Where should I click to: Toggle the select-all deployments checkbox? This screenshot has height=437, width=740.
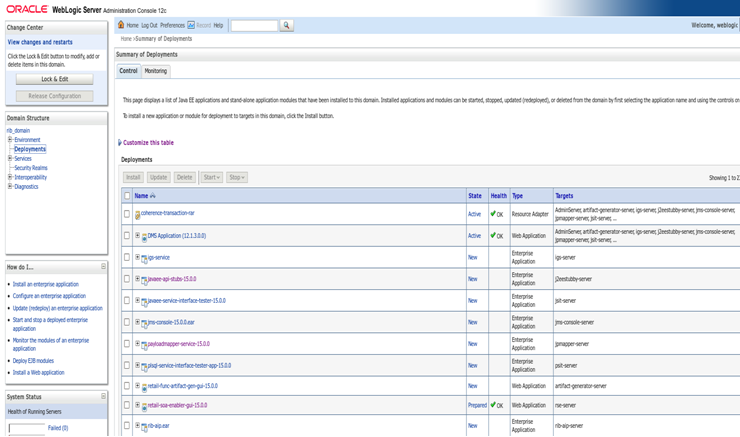pyautogui.click(x=127, y=195)
